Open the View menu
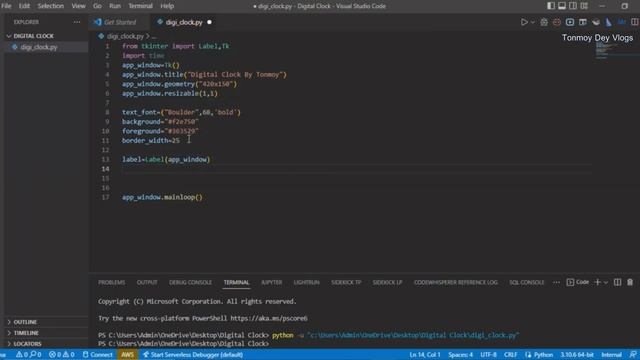The image size is (640, 360). coord(78,6)
